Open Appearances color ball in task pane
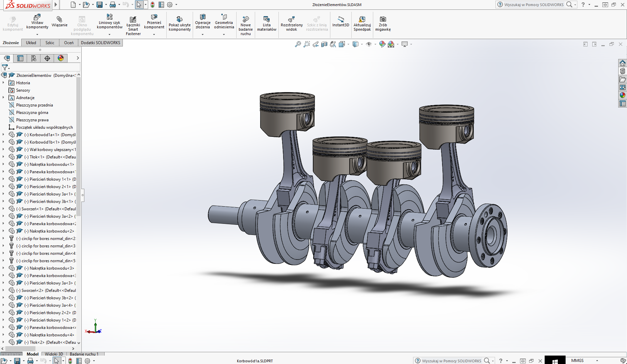Screen dimensions: 627x364 point(623,95)
